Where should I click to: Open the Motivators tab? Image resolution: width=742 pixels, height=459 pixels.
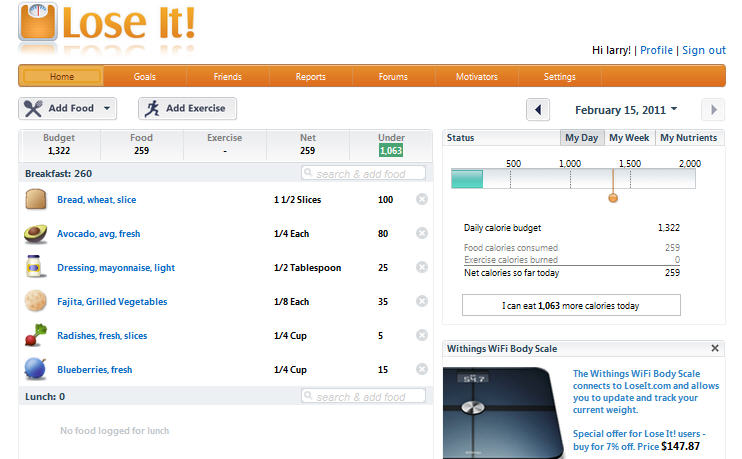click(x=477, y=76)
